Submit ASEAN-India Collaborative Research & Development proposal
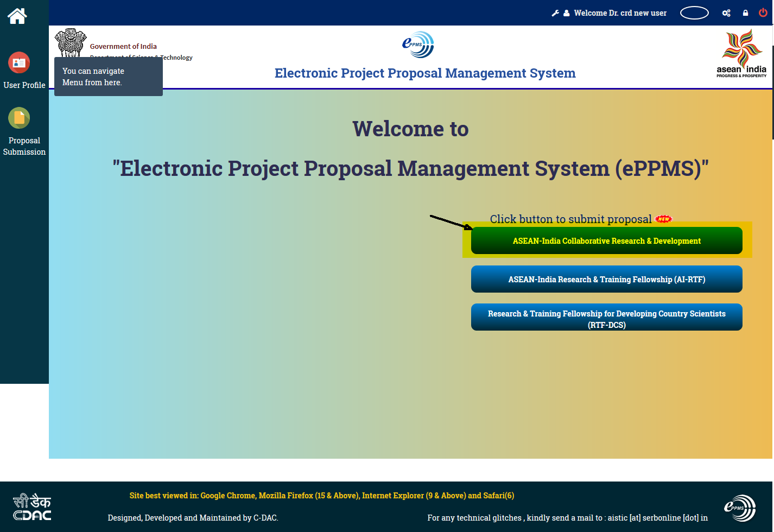Image resolution: width=774 pixels, height=532 pixels. (x=606, y=240)
